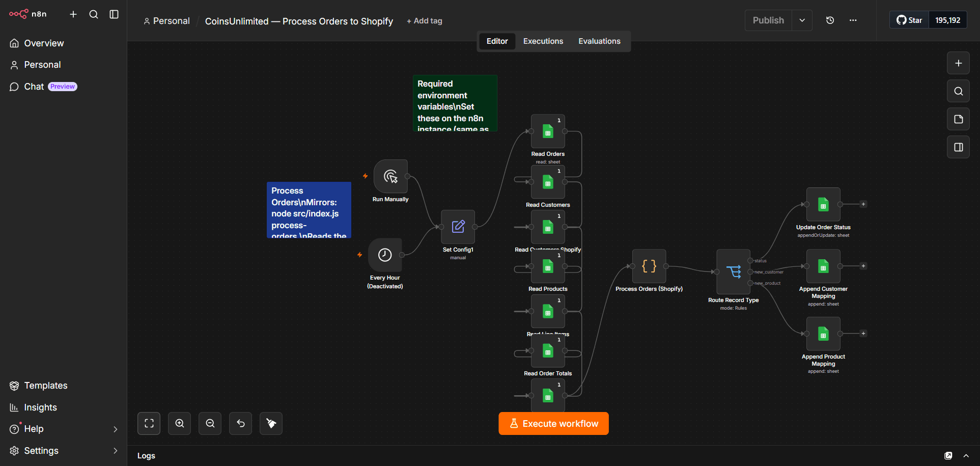Open the Publish dropdown arrow
The width and height of the screenshot is (980, 466).
point(802,20)
